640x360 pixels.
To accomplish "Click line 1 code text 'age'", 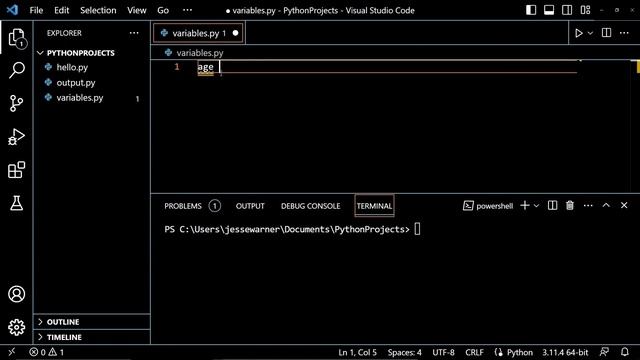I will click(205, 67).
